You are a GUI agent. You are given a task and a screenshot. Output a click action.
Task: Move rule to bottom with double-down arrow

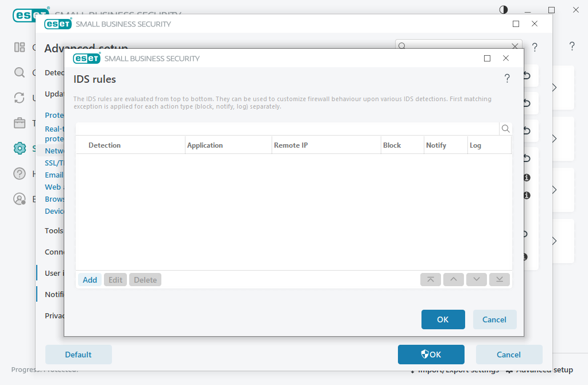(x=499, y=279)
